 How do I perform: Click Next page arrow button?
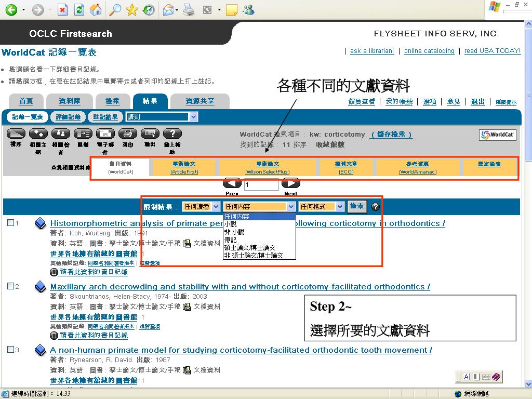click(x=291, y=183)
